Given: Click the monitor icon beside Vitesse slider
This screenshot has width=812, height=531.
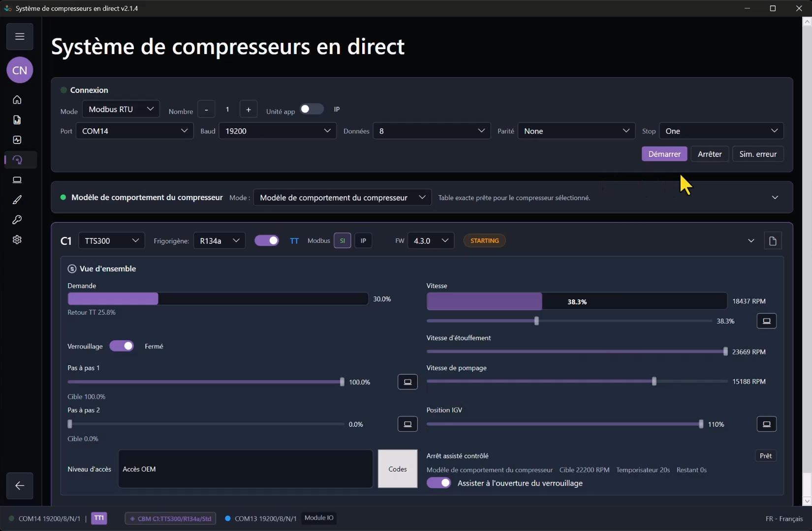Looking at the screenshot, I should click(766, 321).
